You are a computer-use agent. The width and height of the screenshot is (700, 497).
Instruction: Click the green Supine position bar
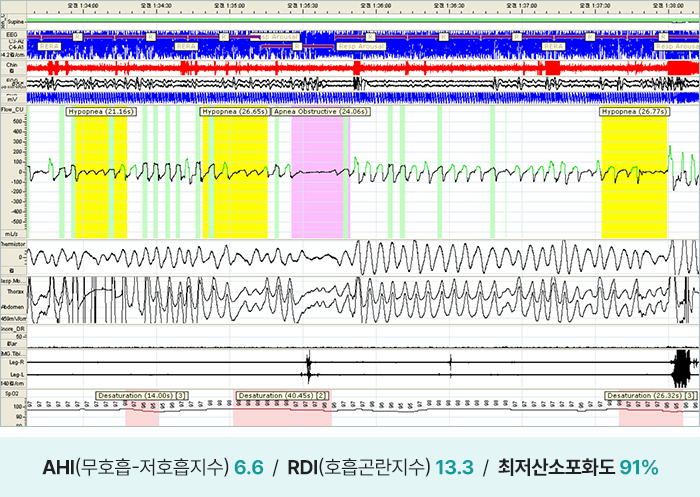[363, 21]
